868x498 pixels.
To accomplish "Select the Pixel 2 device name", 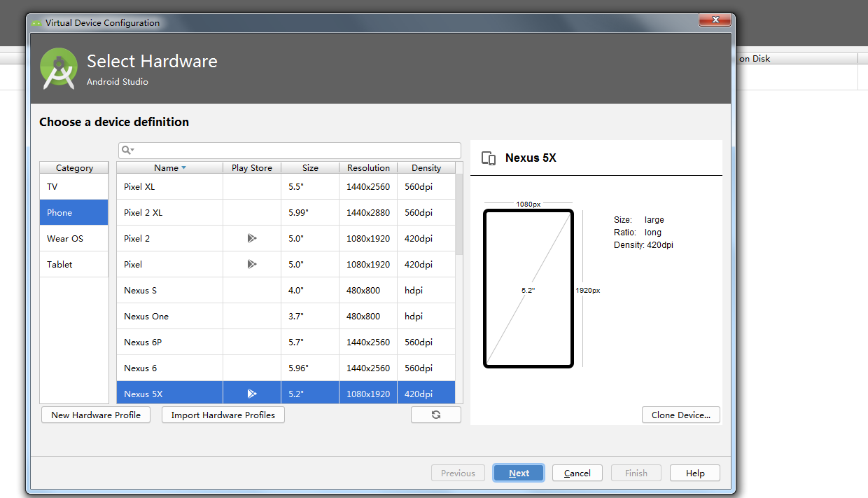I will (136, 238).
